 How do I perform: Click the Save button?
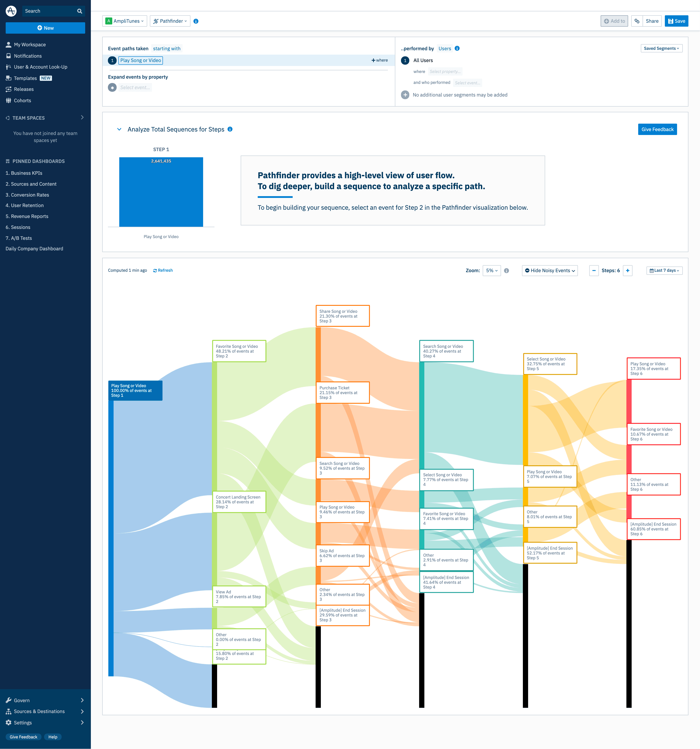click(x=676, y=21)
